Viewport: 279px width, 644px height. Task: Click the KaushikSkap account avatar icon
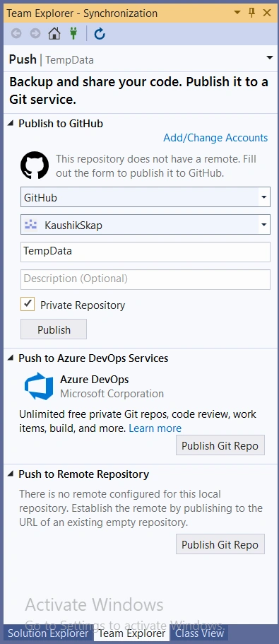(x=31, y=225)
